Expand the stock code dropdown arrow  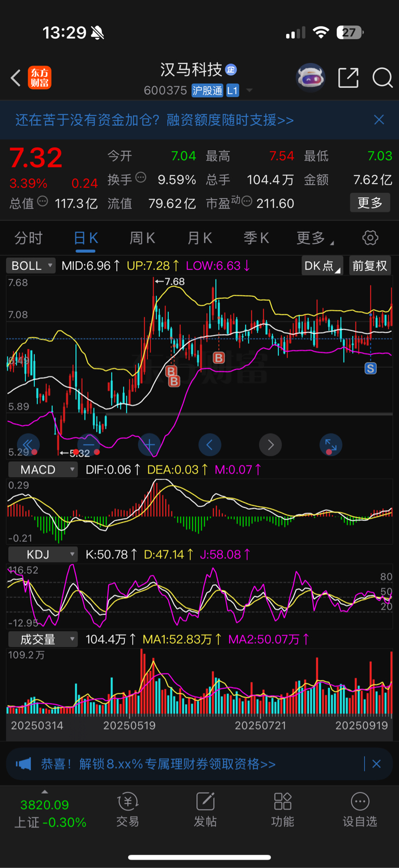(x=249, y=90)
